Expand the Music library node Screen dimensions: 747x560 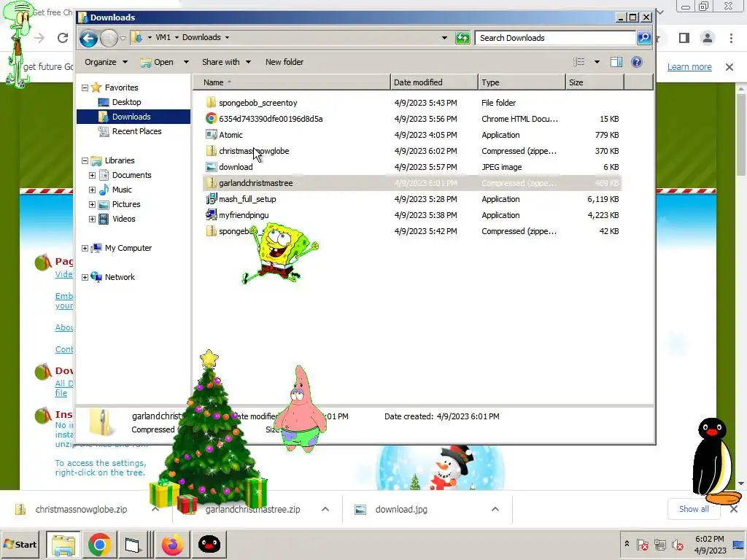[x=93, y=190]
